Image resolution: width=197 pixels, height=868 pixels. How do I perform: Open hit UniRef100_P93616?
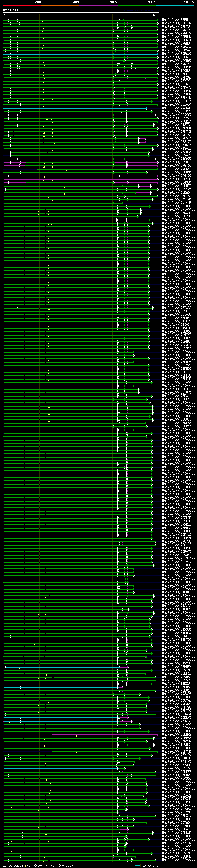point(177,84)
